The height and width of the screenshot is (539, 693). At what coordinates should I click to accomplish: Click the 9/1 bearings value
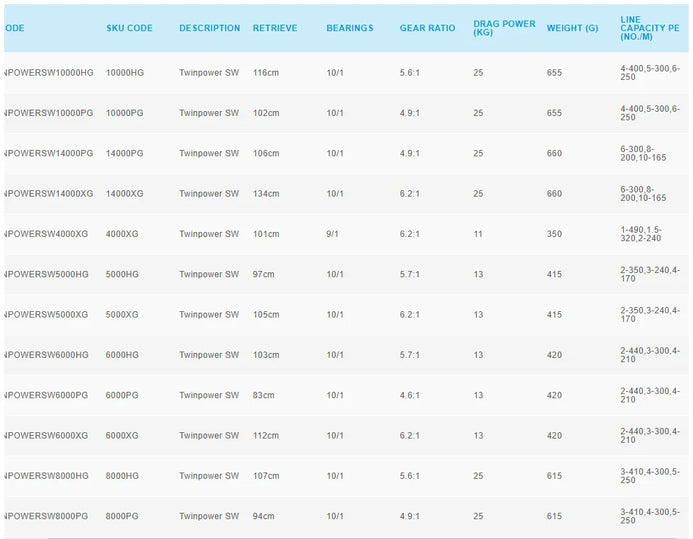point(332,234)
